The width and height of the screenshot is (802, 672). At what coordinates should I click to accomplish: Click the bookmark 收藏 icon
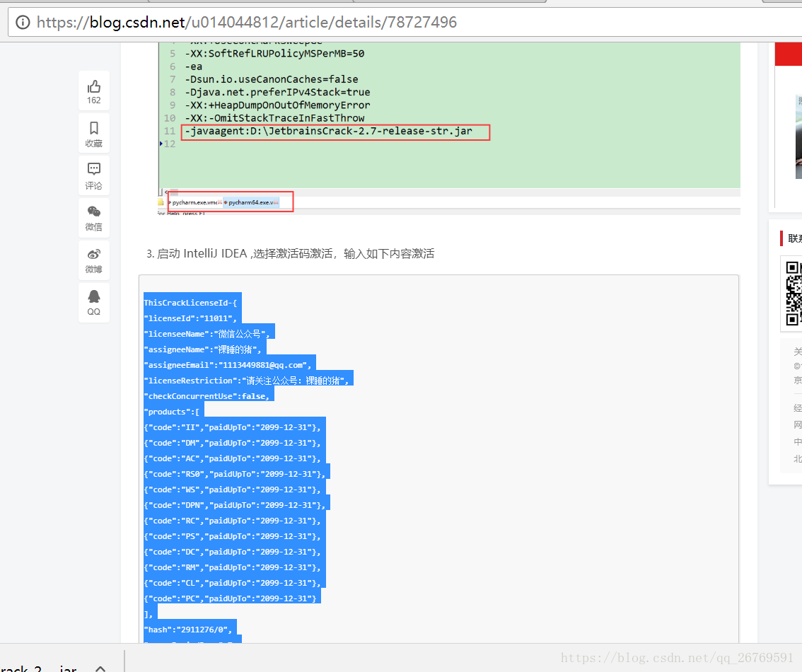pyautogui.click(x=93, y=134)
